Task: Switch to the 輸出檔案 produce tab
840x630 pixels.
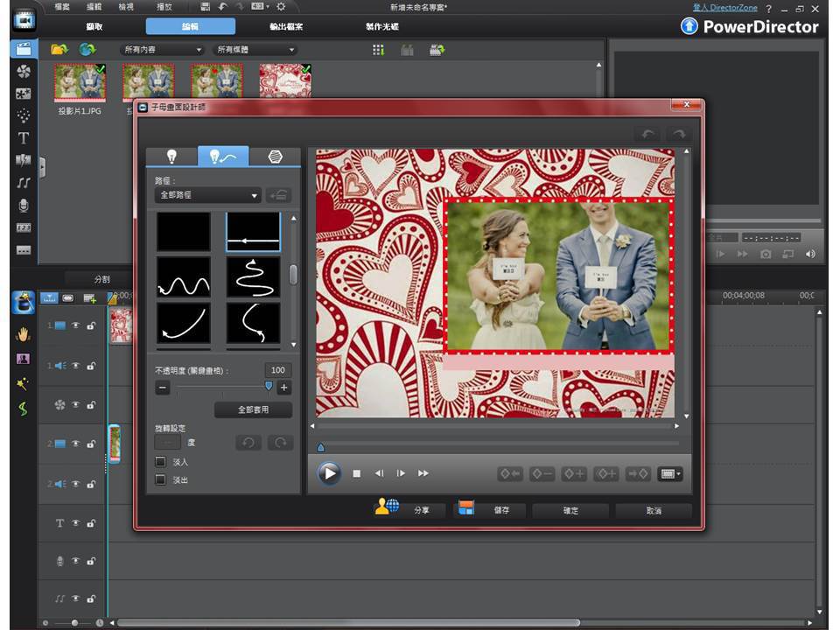Action: pos(286,26)
